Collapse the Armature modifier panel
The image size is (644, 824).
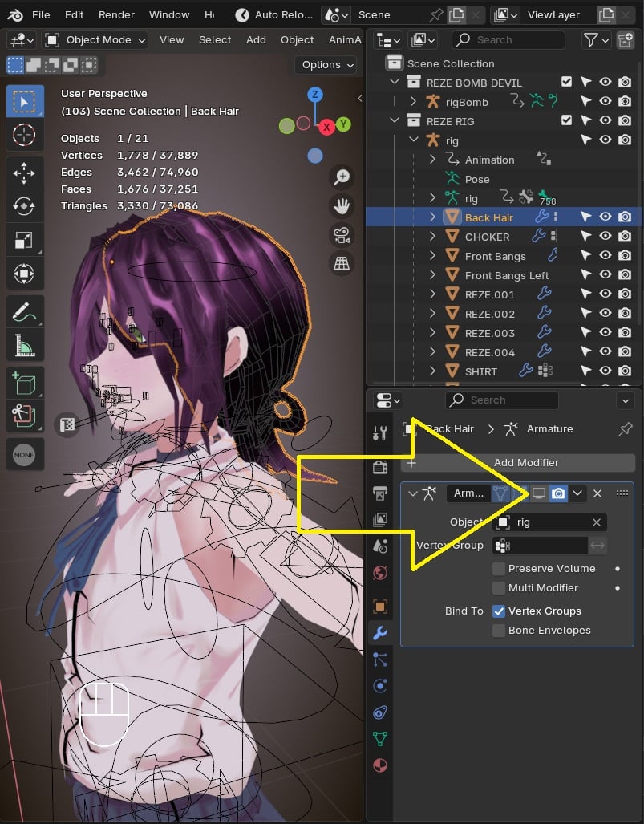click(413, 493)
